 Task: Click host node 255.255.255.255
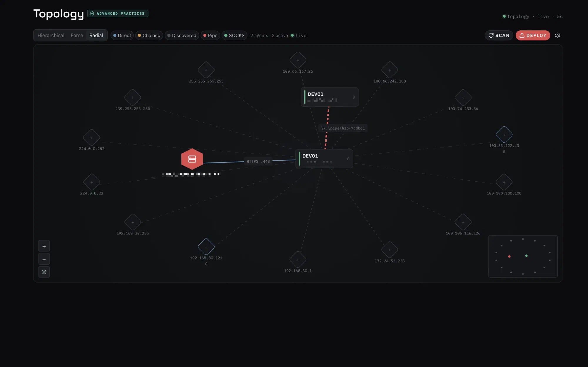(206, 70)
